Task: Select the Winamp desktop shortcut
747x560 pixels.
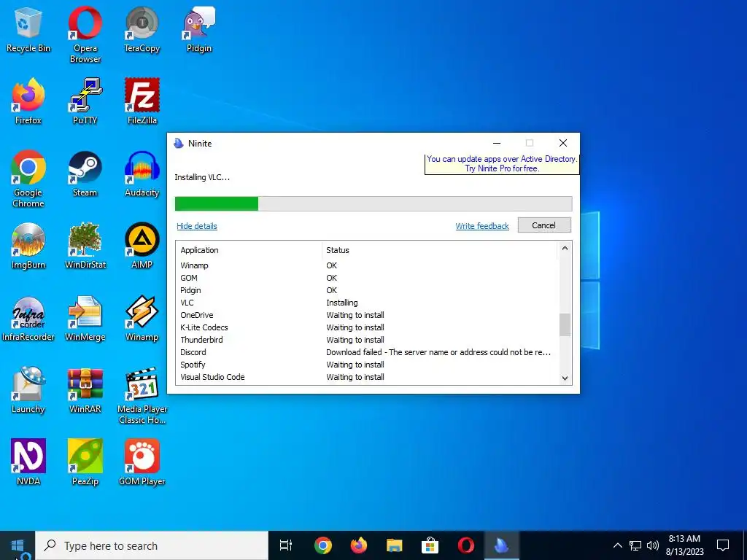Action: (142, 319)
